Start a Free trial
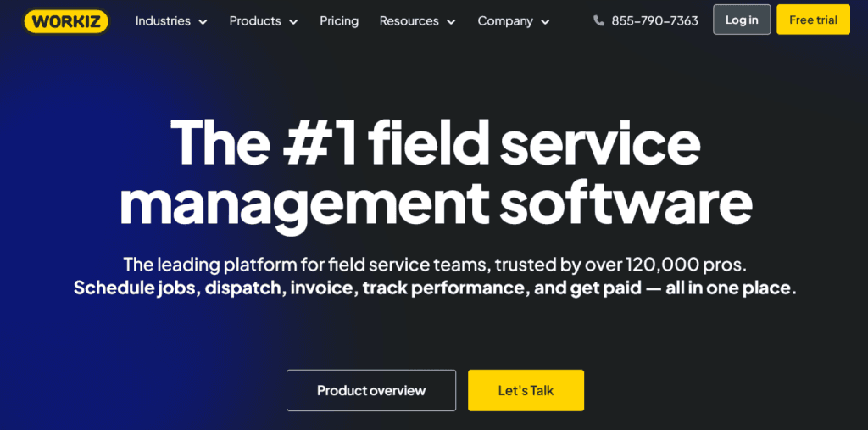Viewport: 868px width, 430px height. click(813, 20)
